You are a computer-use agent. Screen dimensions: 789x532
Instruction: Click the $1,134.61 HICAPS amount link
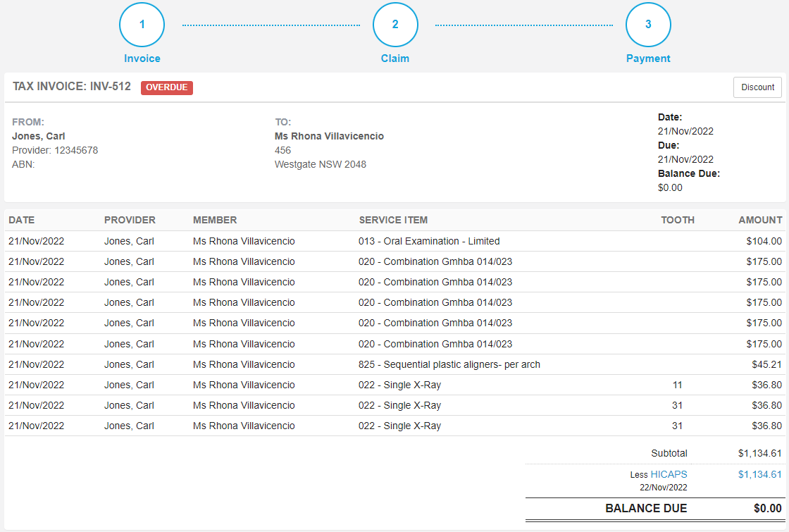point(760,474)
